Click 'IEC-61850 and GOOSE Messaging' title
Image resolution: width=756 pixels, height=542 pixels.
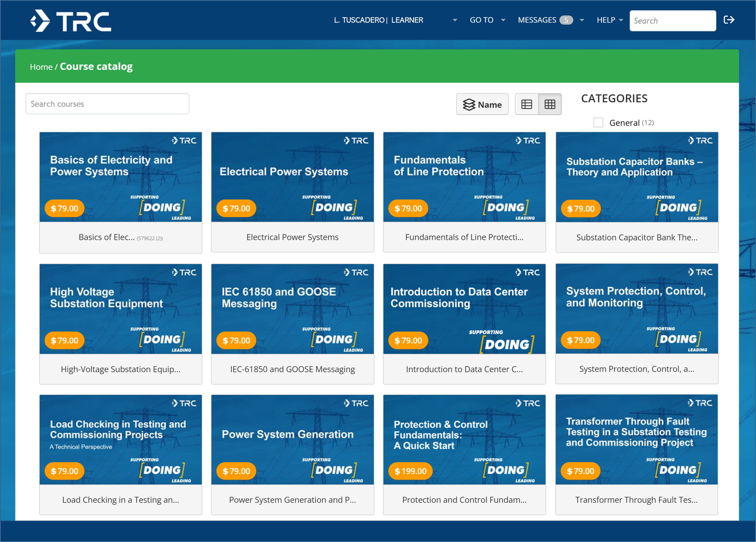click(x=292, y=369)
